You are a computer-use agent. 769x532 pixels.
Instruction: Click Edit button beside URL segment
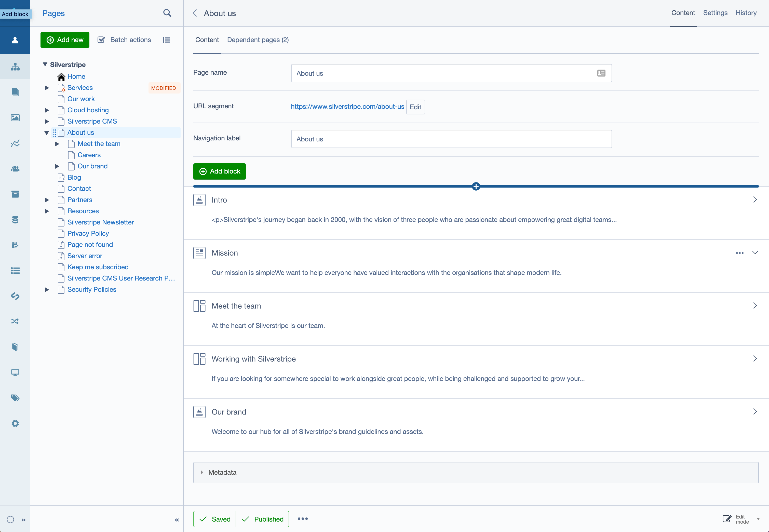415,107
